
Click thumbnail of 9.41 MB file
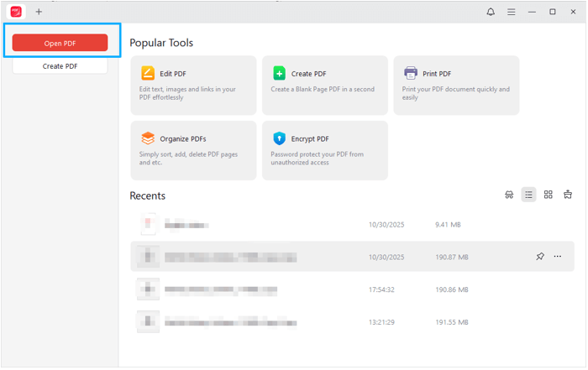(148, 224)
